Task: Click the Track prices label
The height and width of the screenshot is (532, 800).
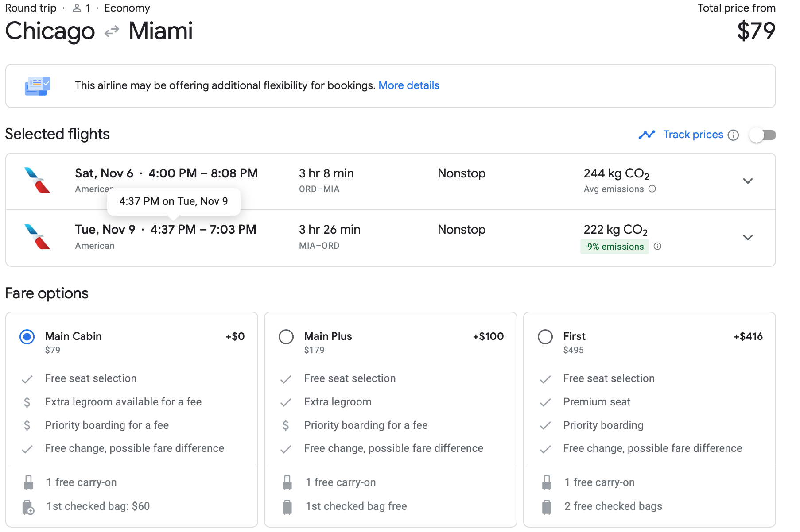Action: (693, 135)
